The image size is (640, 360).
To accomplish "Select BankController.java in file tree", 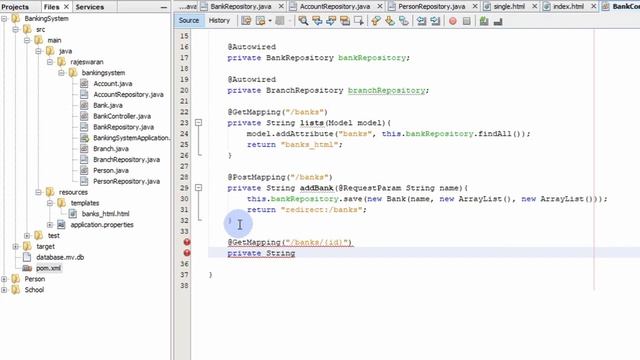I will [x=122, y=116].
